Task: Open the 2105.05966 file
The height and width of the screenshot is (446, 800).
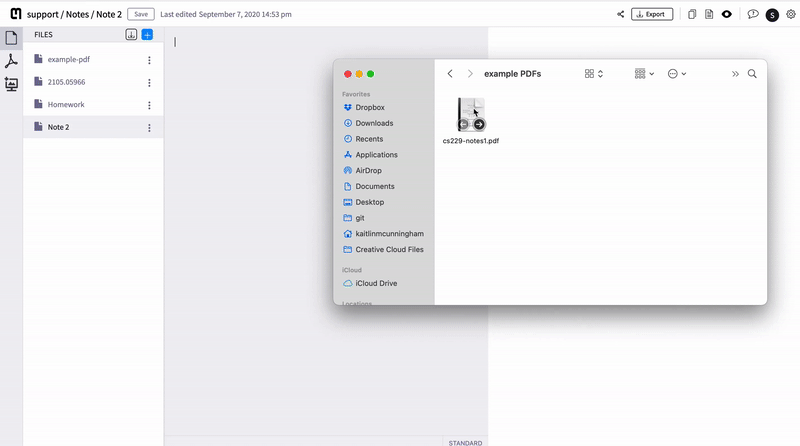Action: (x=93, y=82)
